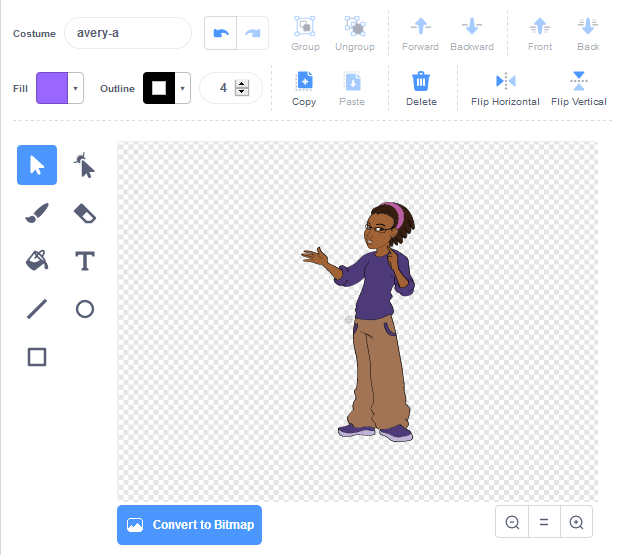Select the Rectangle tool

pos(37,357)
